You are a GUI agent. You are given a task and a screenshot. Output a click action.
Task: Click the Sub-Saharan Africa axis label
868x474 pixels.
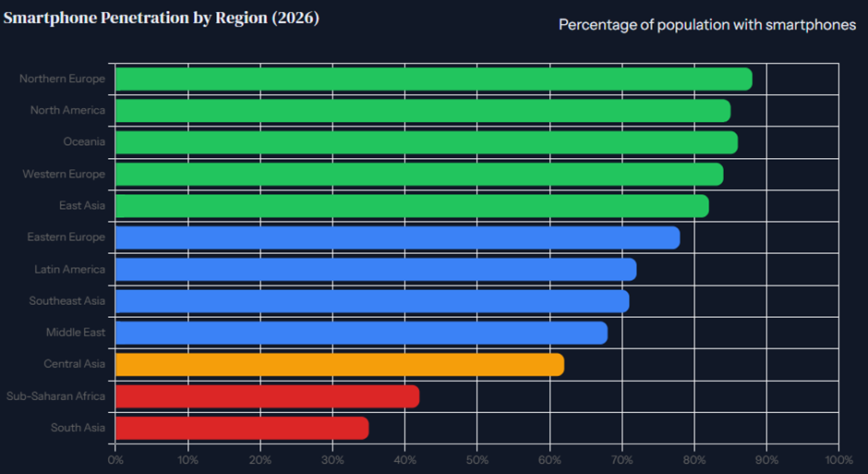[x=55, y=395]
